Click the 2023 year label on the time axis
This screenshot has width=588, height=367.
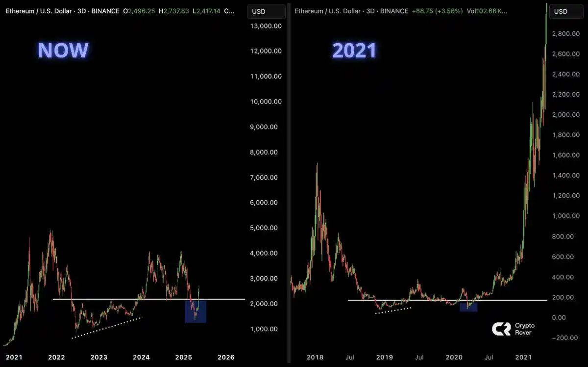pos(98,357)
